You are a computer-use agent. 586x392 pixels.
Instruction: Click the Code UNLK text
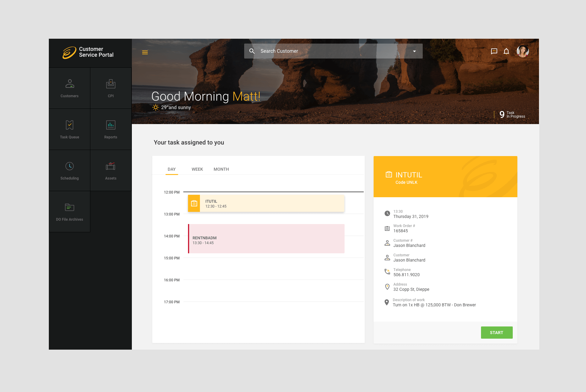pyautogui.click(x=406, y=182)
